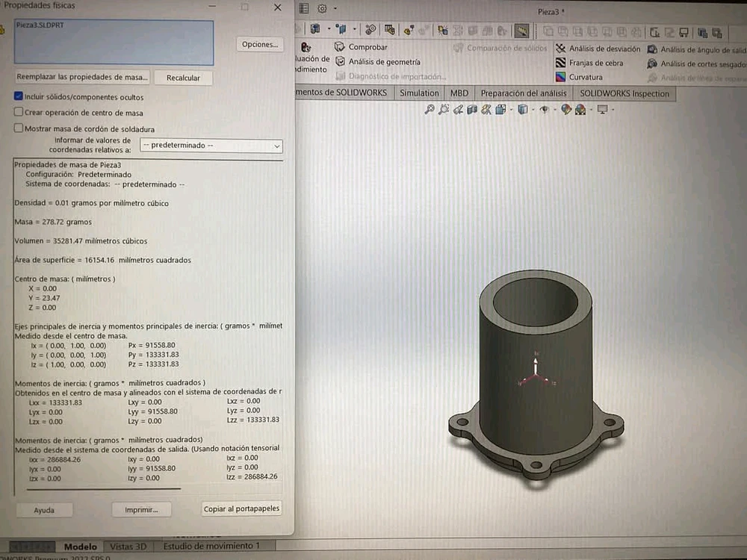Screen dimensions: 747x560
Task: Click the Comprobar check tool icon
Action: click(339, 47)
